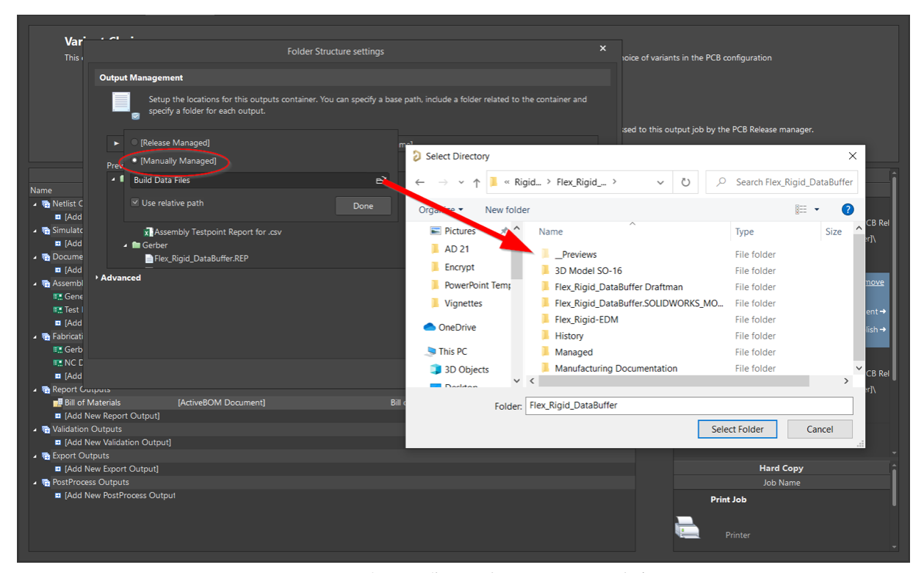The height and width of the screenshot is (573, 924).
Task: Click the Select Folder button
Action: click(737, 429)
